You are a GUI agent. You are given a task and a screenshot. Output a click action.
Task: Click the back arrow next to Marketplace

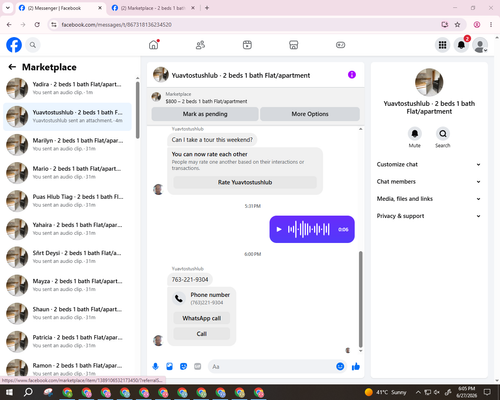point(12,67)
